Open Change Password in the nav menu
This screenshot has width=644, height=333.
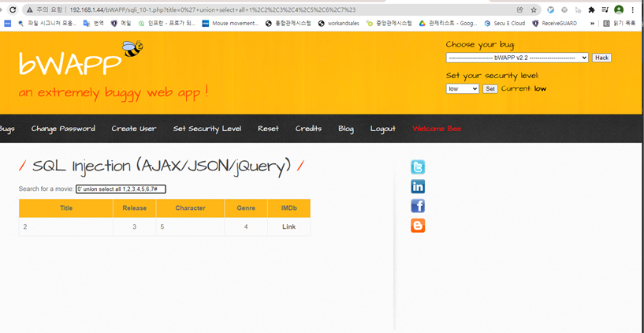click(63, 129)
